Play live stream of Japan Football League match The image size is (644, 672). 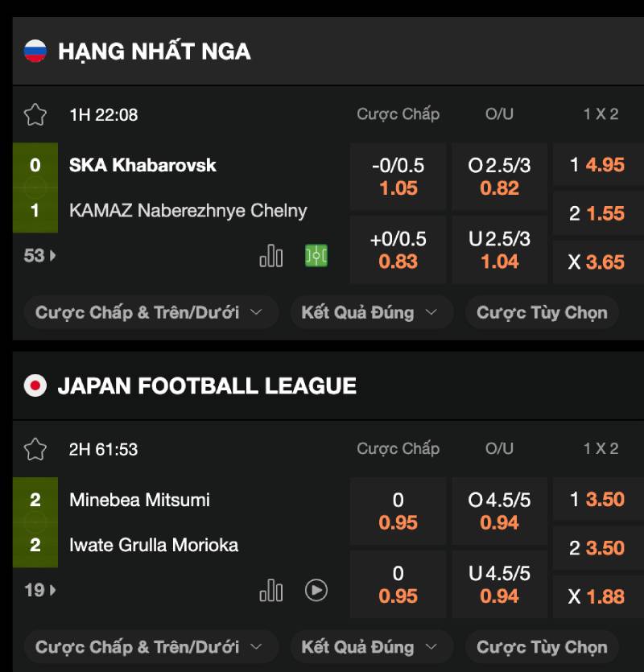[316, 591]
